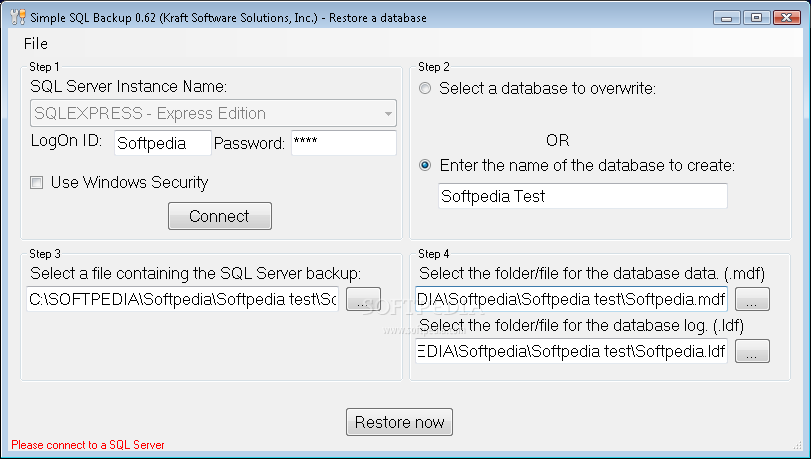This screenshot has width=811, height=459.
Task: Maximize the Simple SQL Backup window
Action: tap(756, 18)
